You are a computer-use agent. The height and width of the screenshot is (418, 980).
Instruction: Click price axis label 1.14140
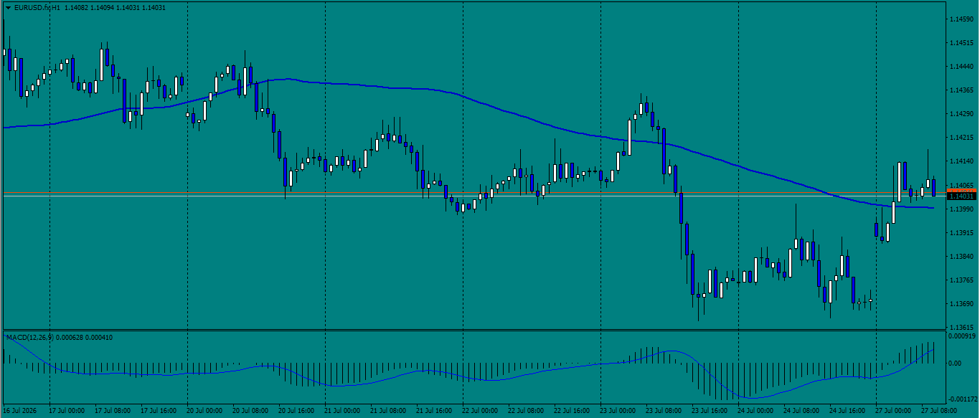coord(961,161)
